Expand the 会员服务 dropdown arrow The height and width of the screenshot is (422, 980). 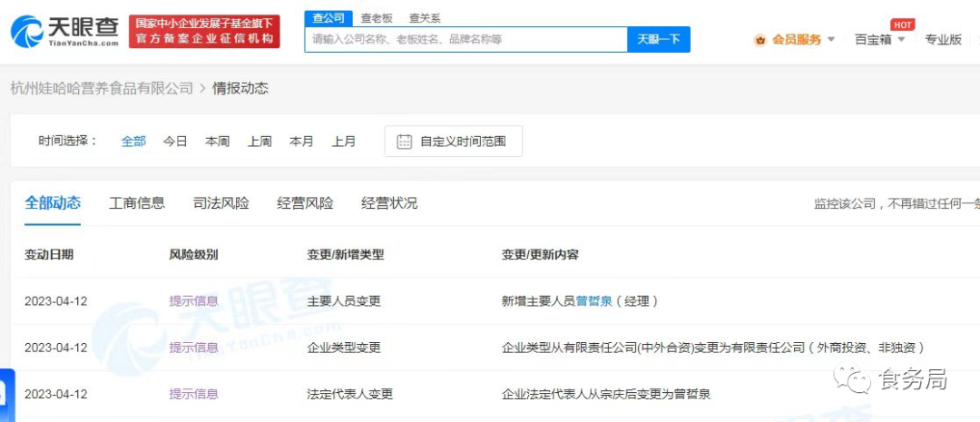pyautogui.click(x=831, y=39)
